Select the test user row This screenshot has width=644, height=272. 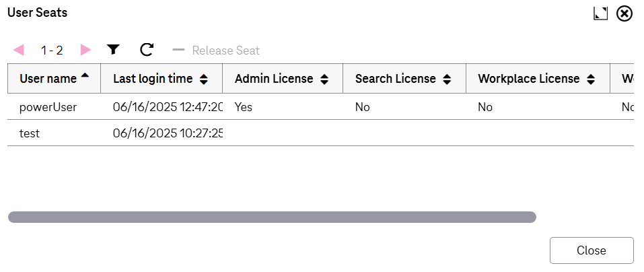coord(30,133)
